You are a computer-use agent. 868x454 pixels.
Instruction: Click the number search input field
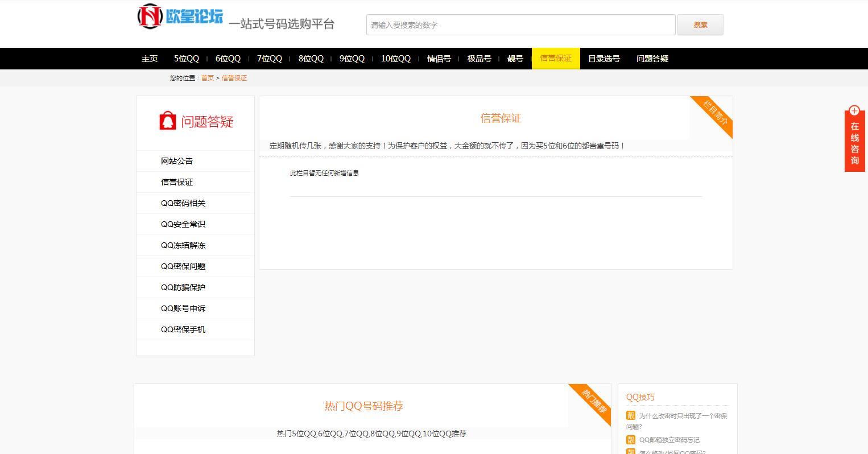pyautogui.click(x=519, y=24)
